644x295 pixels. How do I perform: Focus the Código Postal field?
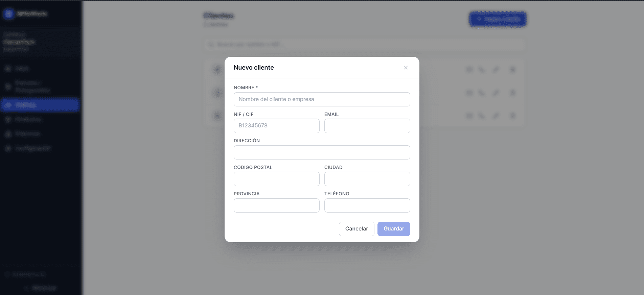[277, 179]
